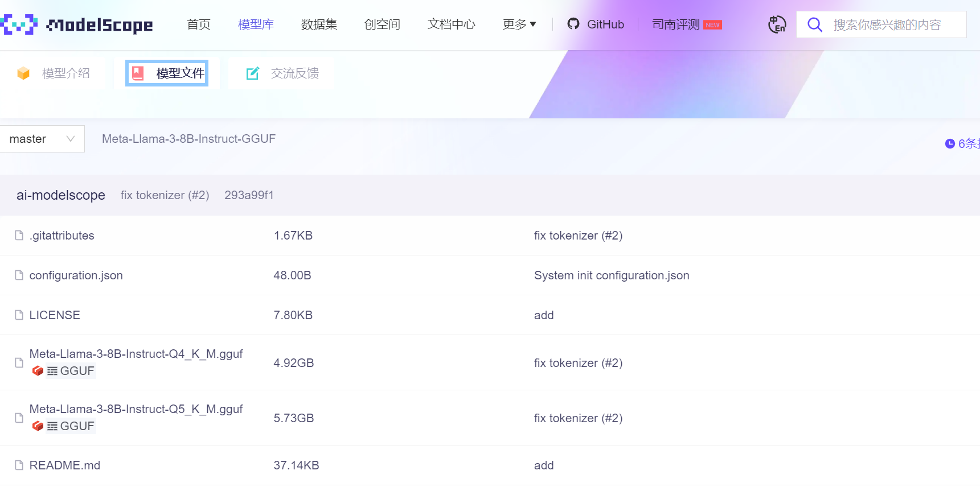980x491 pixels.
Task: Open the GitHub text link
Action: 605,24
